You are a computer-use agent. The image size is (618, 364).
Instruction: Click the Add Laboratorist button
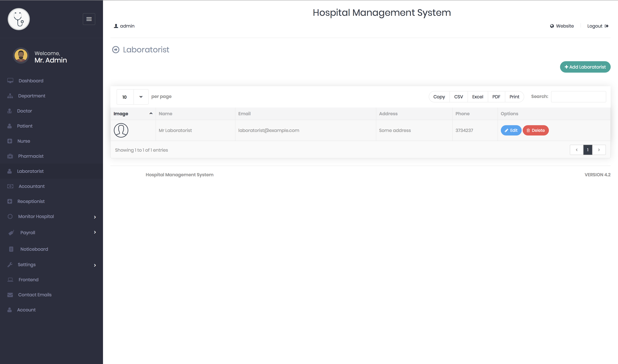pos(585,67)
